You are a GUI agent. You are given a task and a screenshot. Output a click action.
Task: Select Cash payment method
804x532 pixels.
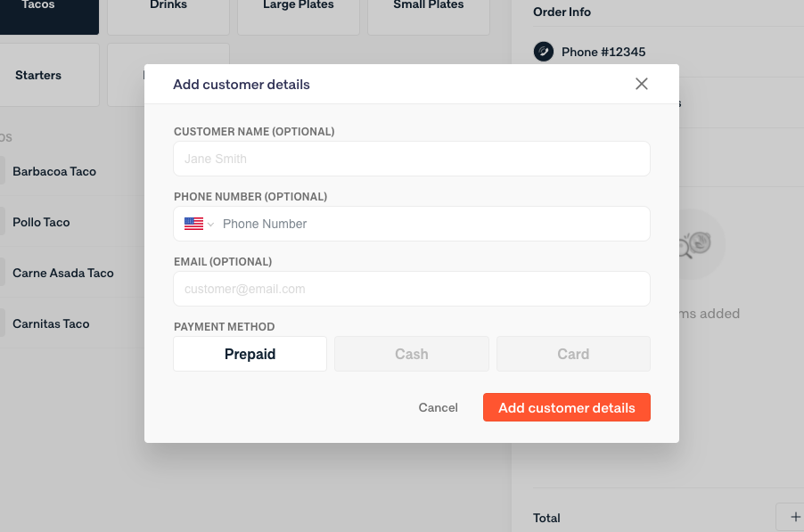tap(412, 354)
